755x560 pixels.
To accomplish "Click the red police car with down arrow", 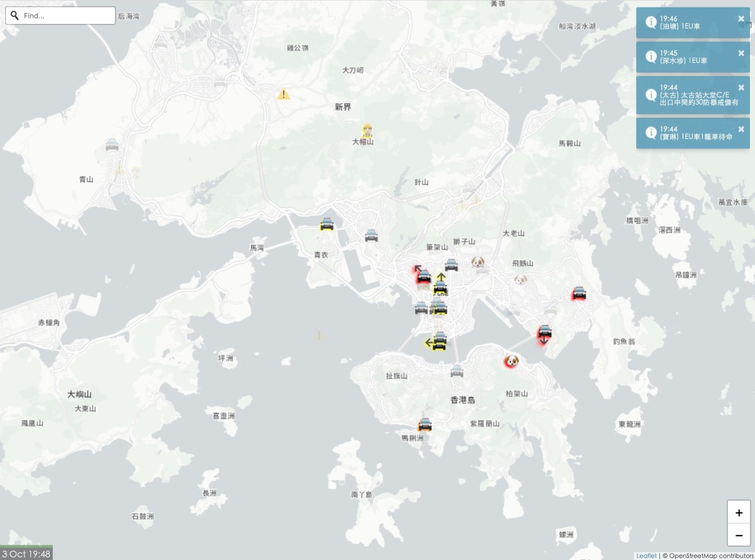I will (545, 334).
